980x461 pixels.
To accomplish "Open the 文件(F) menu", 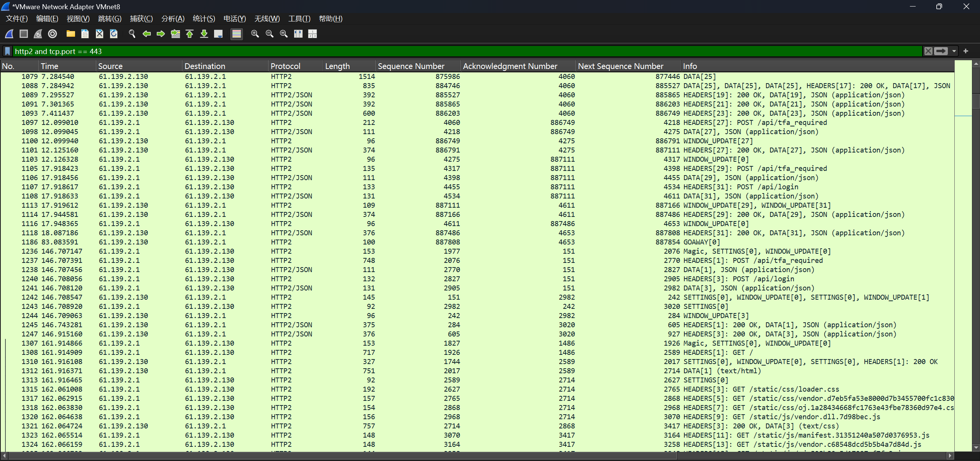I will pos(17,19).
